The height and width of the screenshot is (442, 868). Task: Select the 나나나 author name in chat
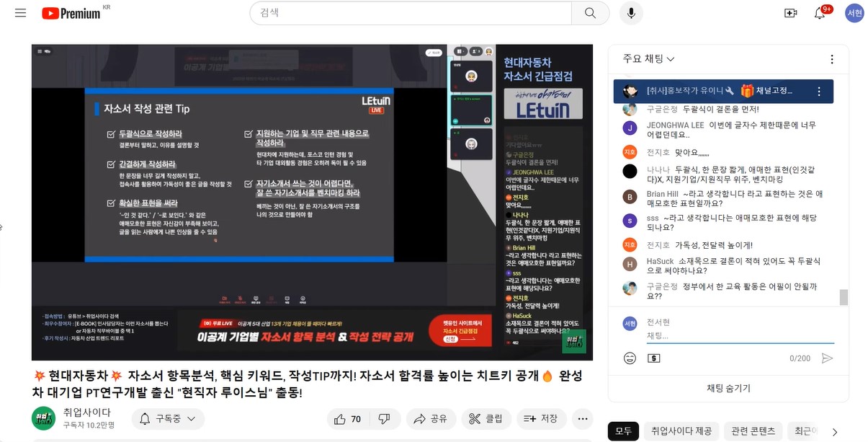658,169
